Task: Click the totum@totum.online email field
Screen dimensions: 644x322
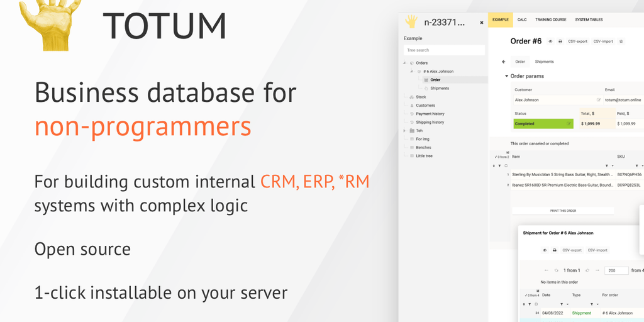Action: [623, 100]
